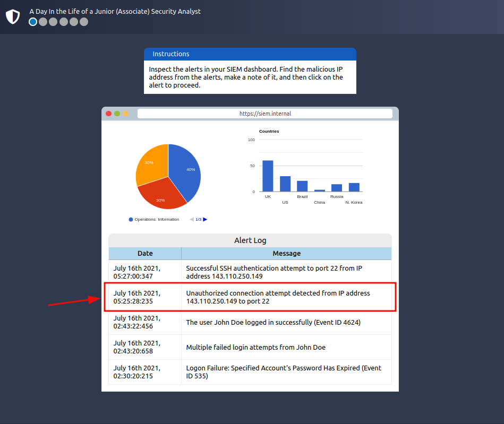
Task: Click the UK bar in the Countries chart
Action: tap(268, 176)
